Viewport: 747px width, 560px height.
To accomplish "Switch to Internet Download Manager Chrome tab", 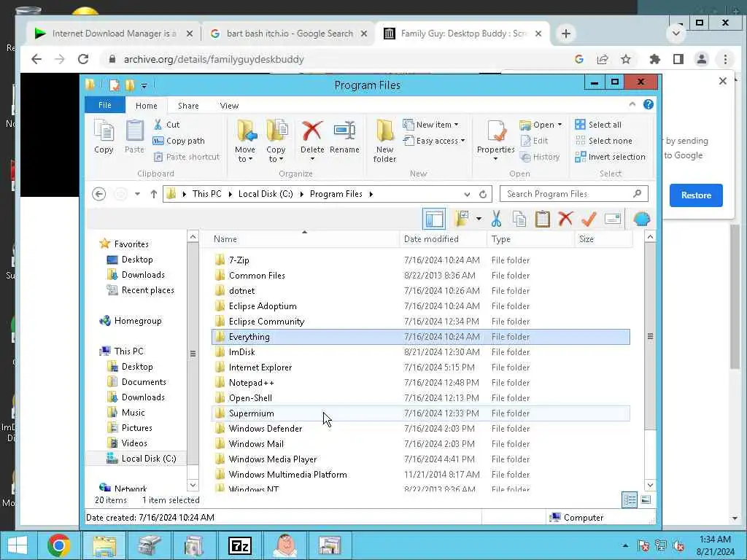I will [112, 34].
